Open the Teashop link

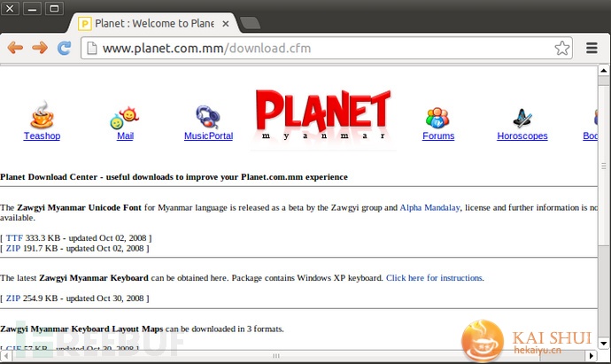tap(42, 136)
